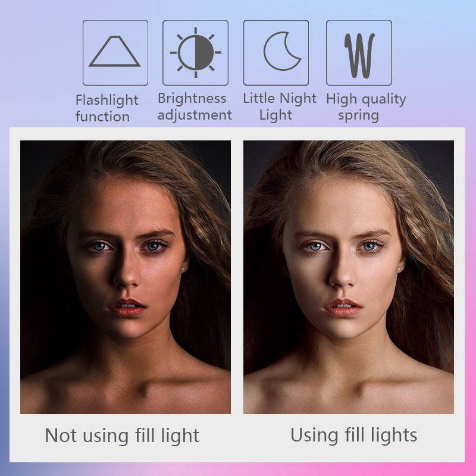Open the brighter portrait with fill light
Viewport: 476px width, 476px height.
point(349,277)
